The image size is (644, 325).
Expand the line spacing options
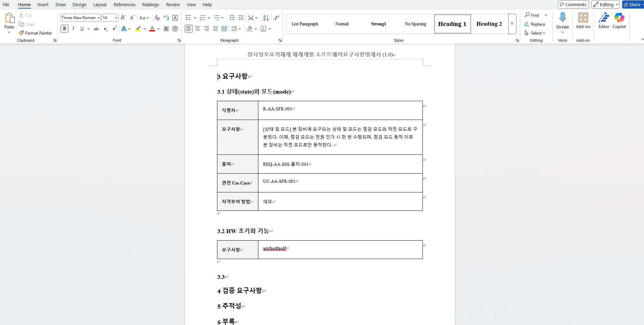[240, 29]
